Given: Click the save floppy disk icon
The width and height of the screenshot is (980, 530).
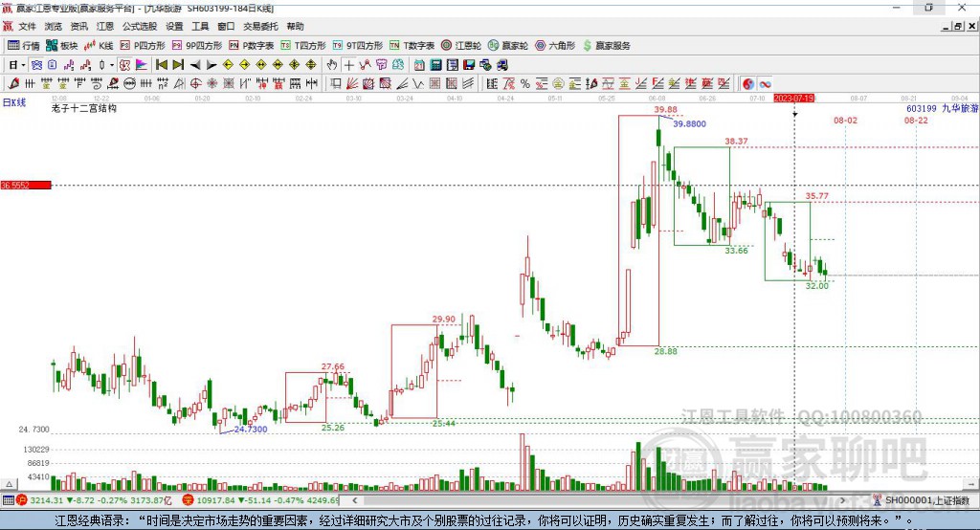Looking at the screenshot, I should point(469,65).
